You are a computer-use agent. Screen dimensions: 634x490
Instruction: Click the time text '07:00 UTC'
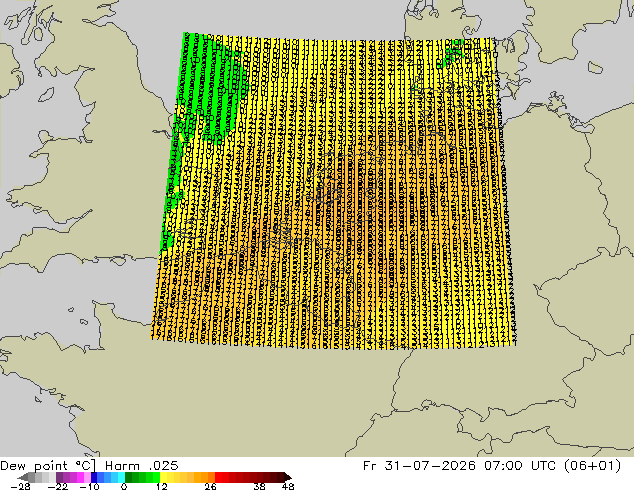click(x=521, y=466)
